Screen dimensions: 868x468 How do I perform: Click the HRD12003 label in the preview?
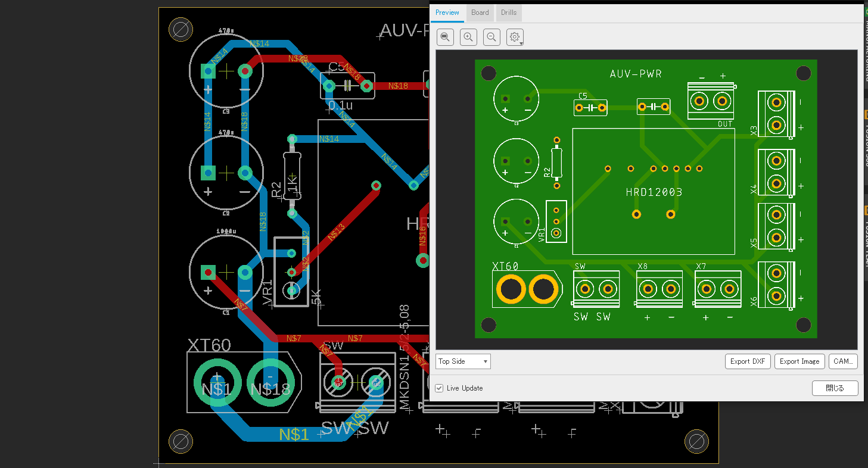point(654,192)
